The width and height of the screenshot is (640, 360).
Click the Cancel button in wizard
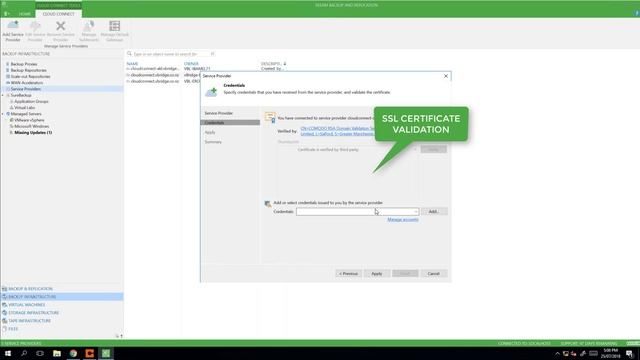pyautogui.click(x=433, y=273)
